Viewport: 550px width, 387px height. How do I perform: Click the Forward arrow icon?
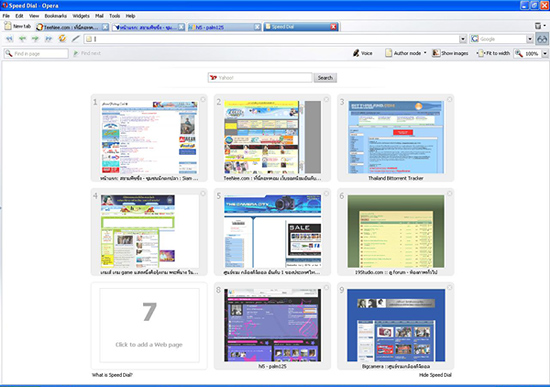click(x=35, y=39)
